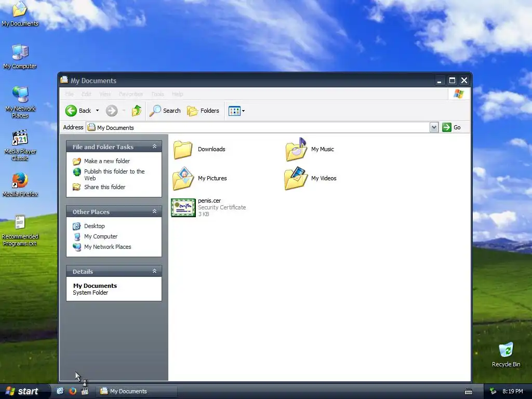Click the green Back arrow button
Viewport: 532px width, 399px height.
(71, 111)
